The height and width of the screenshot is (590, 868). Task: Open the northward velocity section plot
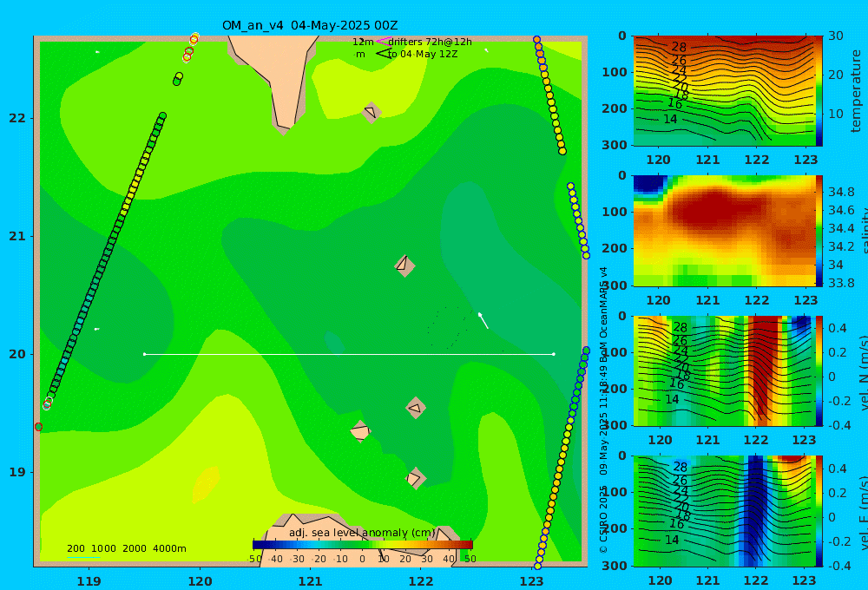[725, 370]
